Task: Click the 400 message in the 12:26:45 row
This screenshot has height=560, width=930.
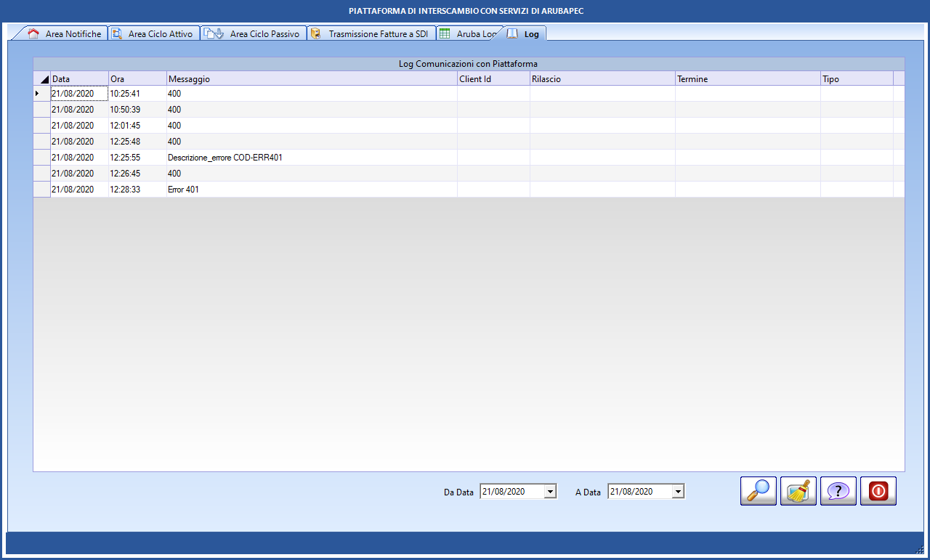Action: pyautogui.click(x=312, y=174)
